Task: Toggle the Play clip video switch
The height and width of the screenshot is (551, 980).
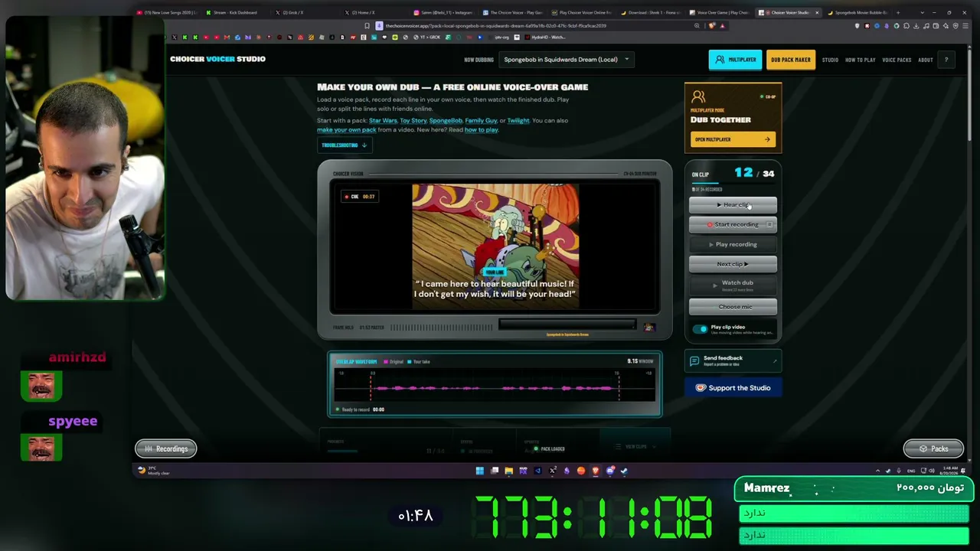Action: point(701,329)
